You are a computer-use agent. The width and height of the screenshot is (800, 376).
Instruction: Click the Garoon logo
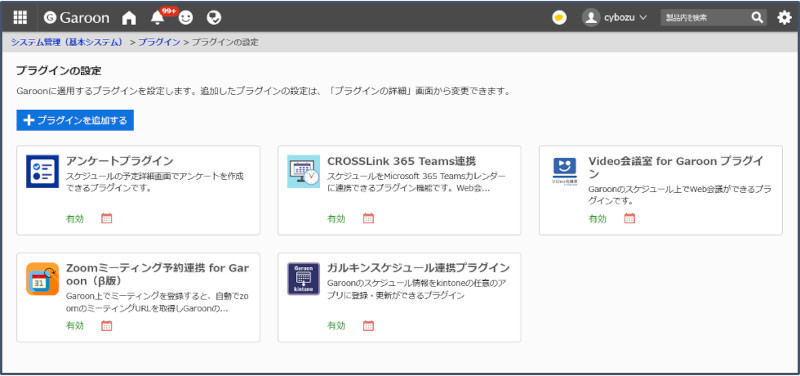[77, 18]
